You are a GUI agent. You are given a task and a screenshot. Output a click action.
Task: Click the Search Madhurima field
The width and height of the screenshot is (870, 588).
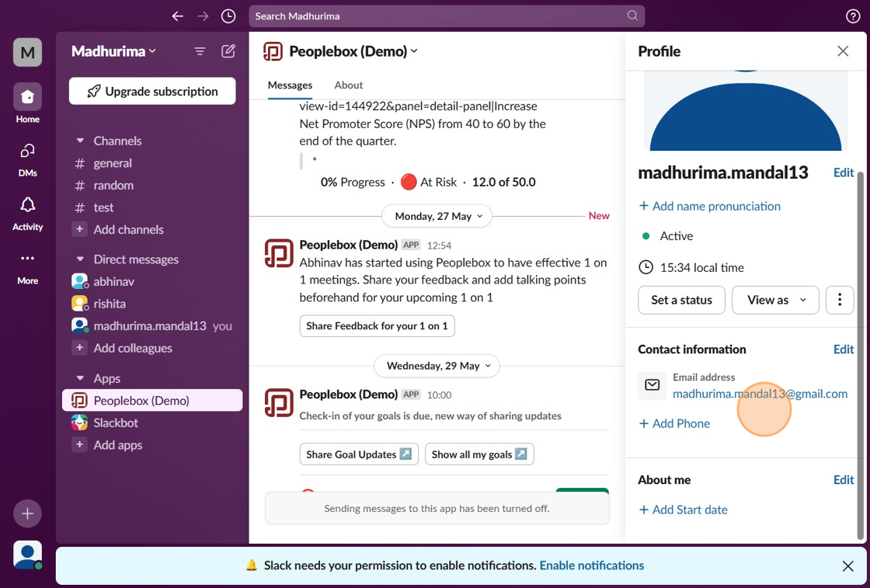pyautogui.click(x=447, y=16)
